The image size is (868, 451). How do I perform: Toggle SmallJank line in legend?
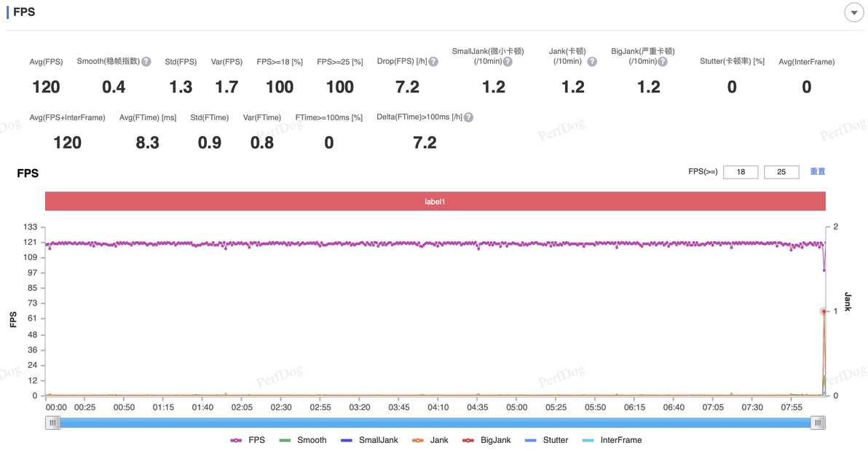[x=369, y=440]
